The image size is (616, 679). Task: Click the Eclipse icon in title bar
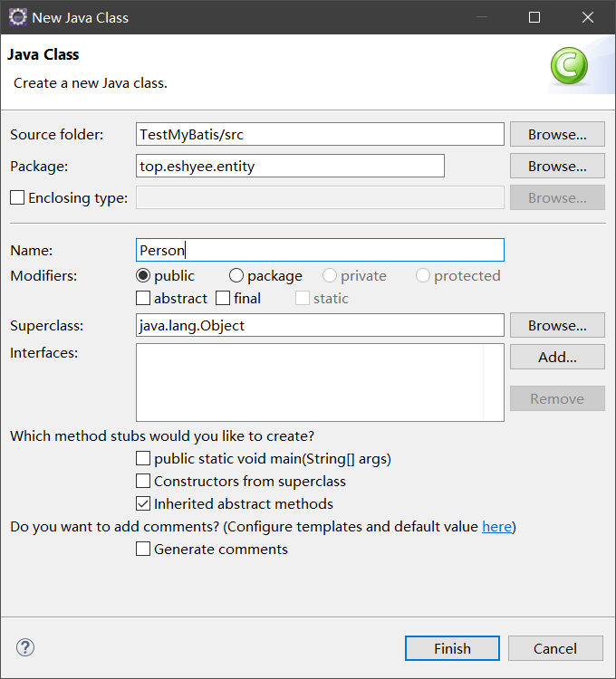(18, 17)
